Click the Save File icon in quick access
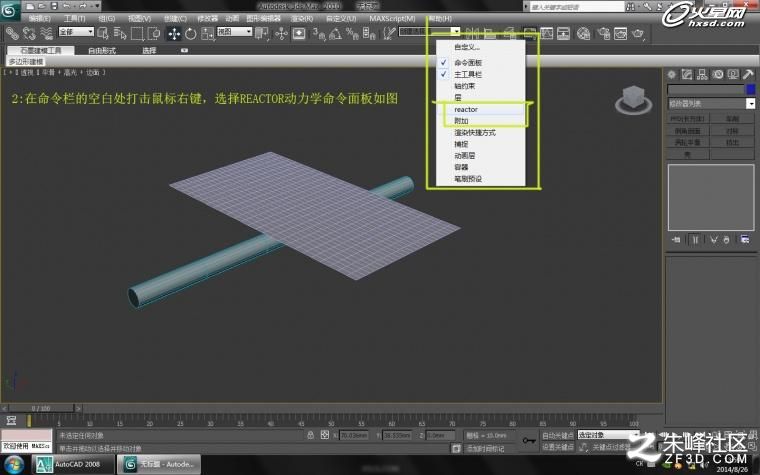This screenshot has height=475, width=760. point(54,6)
